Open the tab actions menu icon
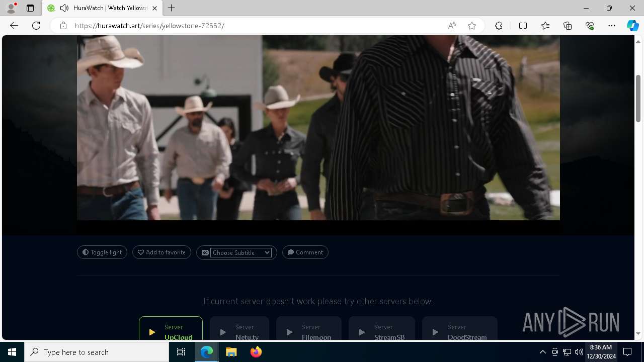The width and height of the screenshot is (644, 362). (x=30, y=8)
